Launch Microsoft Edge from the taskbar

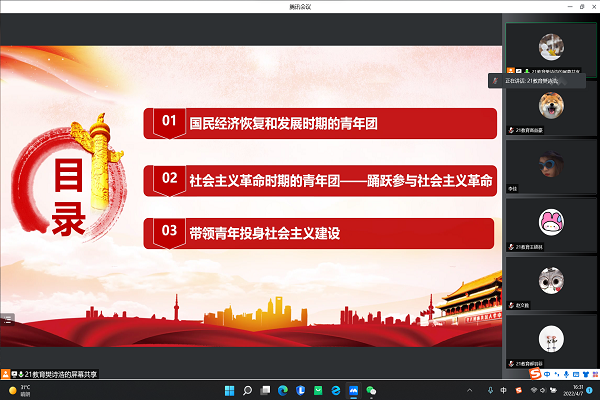click(283, 389)
